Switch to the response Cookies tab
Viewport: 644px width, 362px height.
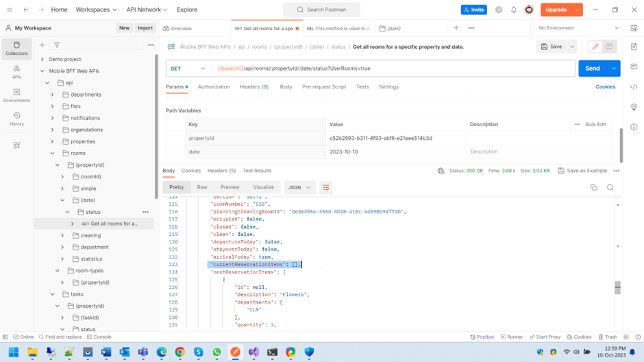coord(191,171)
